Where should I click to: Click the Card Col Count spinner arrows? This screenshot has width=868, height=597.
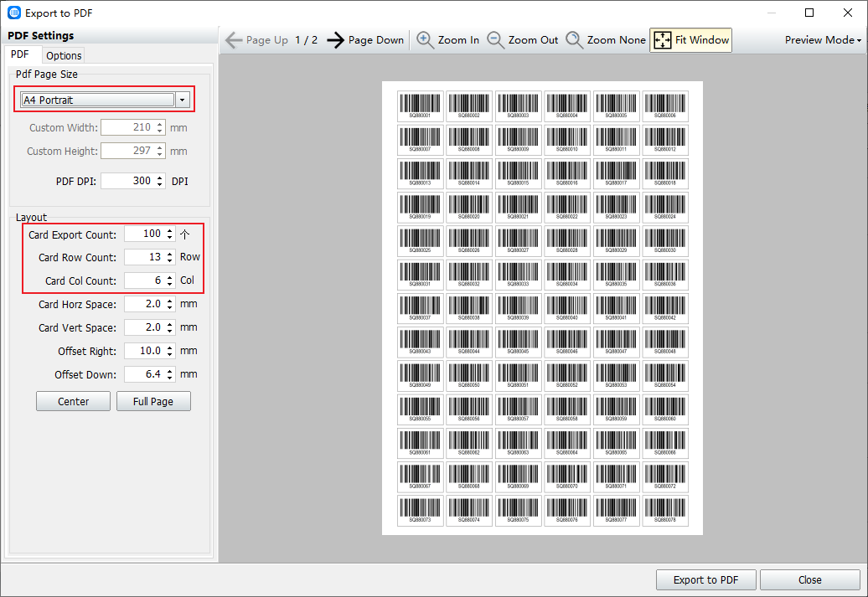pyautogui.click(x=170, y=280)
